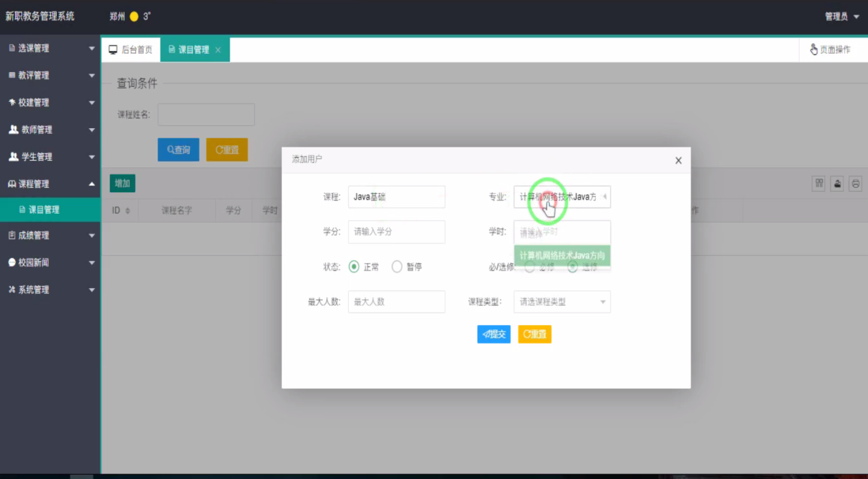Click the sun weather icon beside 郑州
This screenshot has height=479, width=868.
[x=134, y=17]
